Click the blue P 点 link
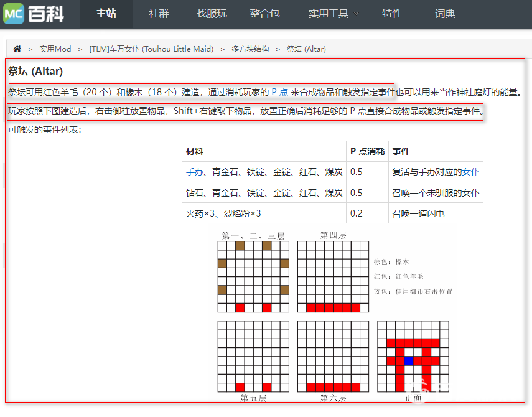The image size is (532, 417). tap(279, 92)
